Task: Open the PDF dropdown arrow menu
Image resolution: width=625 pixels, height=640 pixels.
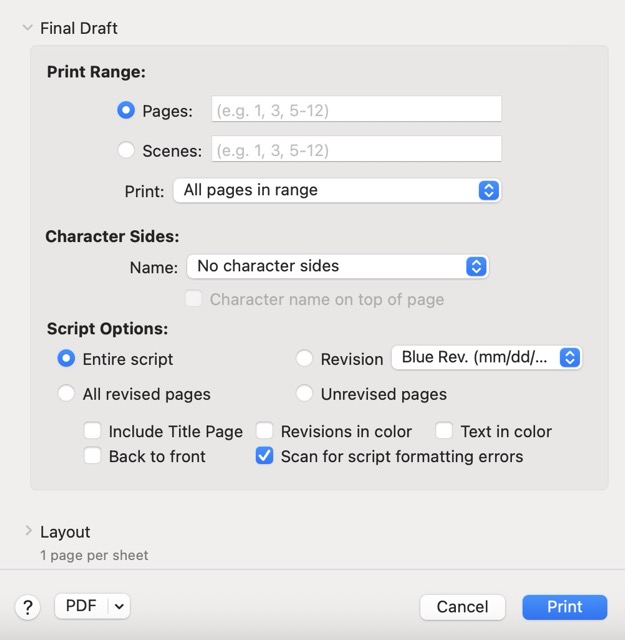Action: point(120,606)
